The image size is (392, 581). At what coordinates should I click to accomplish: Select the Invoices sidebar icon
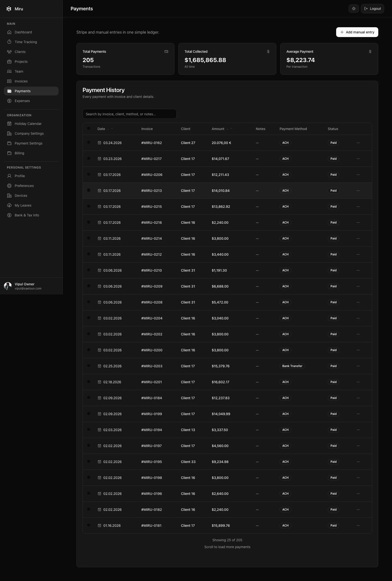(9, 81)
